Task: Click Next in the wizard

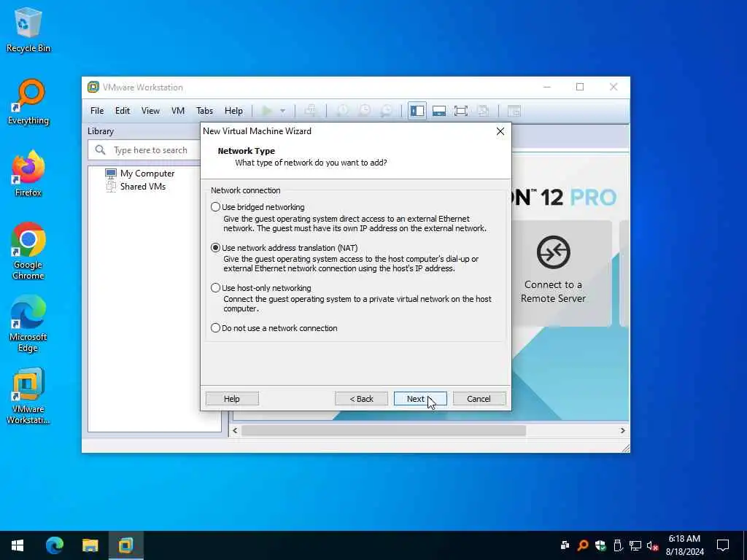Action: pyautogui.click(x=419, y=399)
